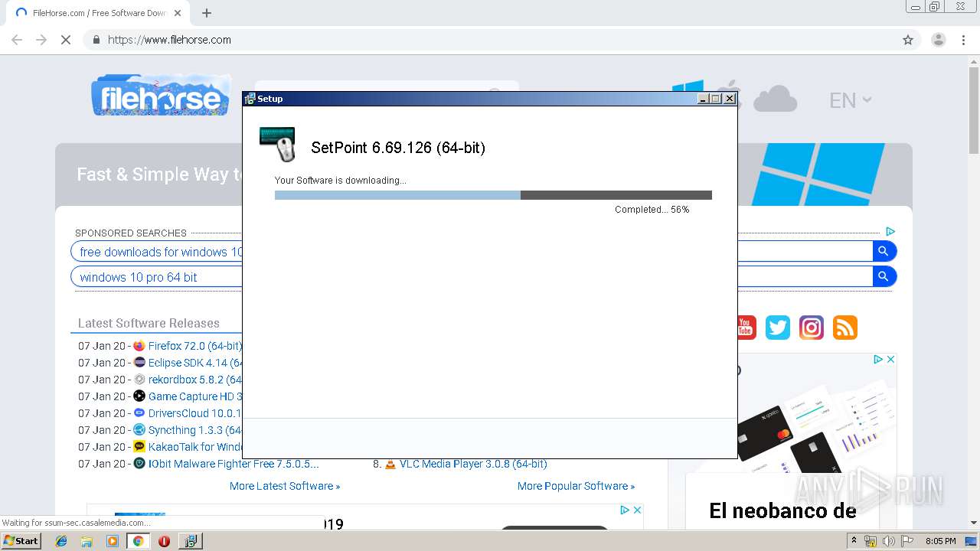980x551 pixels.
Task: Minimize the Setup window
Action: [x=704, y=99]
